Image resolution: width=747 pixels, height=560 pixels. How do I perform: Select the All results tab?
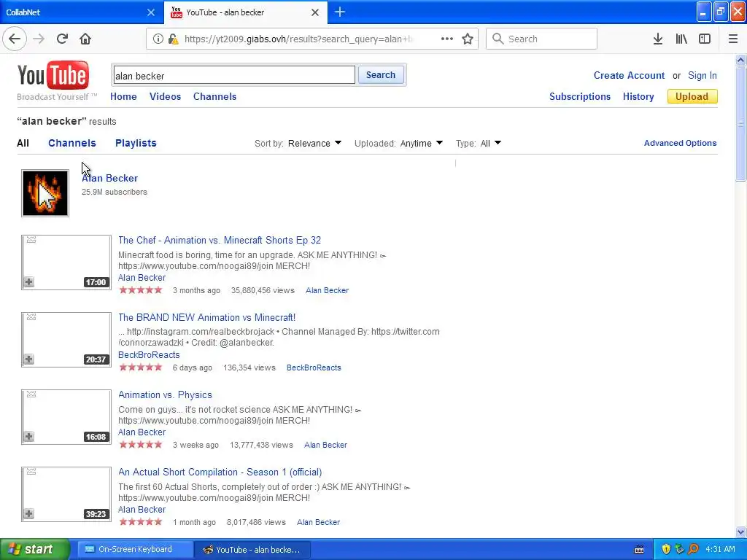pyautogui.click(x=23, y=144)
